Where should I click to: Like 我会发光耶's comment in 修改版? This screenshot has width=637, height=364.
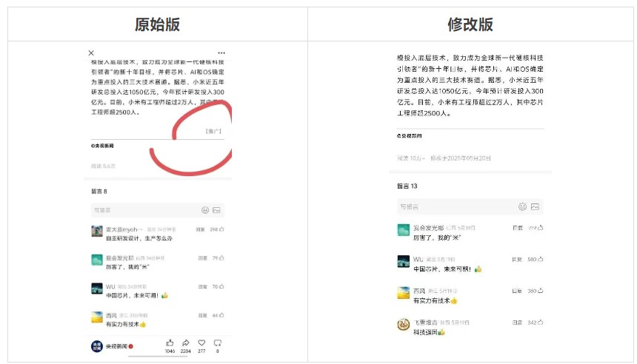(540, 228)
